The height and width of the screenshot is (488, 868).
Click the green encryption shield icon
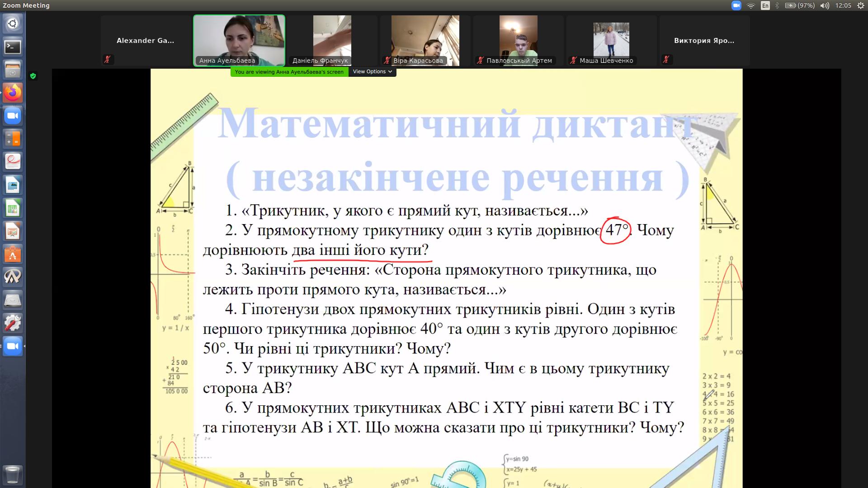(33, 76)
